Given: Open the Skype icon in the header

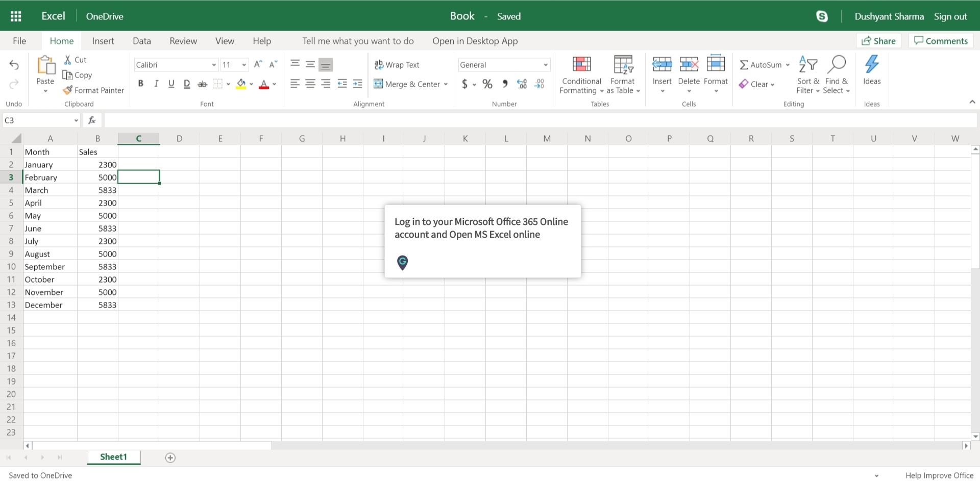Looking at the screenshot, I should tap(822, 16).
